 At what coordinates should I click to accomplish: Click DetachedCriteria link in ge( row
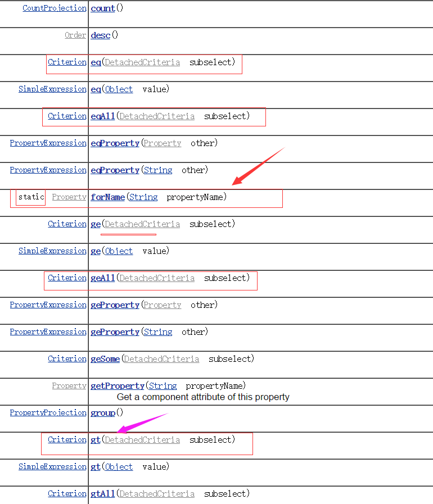click(x=142, y=224)
